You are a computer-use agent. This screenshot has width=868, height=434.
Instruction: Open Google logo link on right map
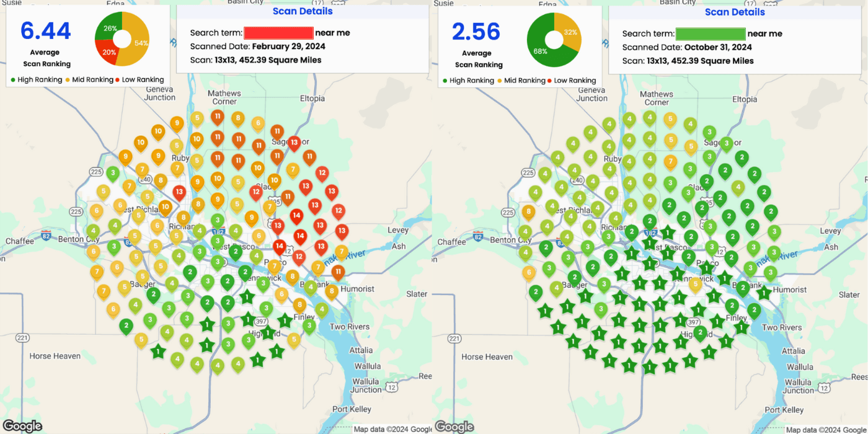click(x=454, y=426)
